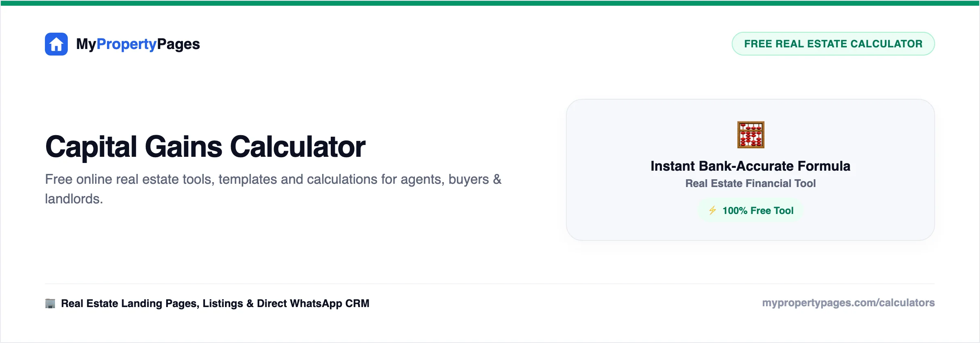Click 'Direct WhatsApp CRM' footer text
Viewport: 980px width, 343px height.
(313, 303)
